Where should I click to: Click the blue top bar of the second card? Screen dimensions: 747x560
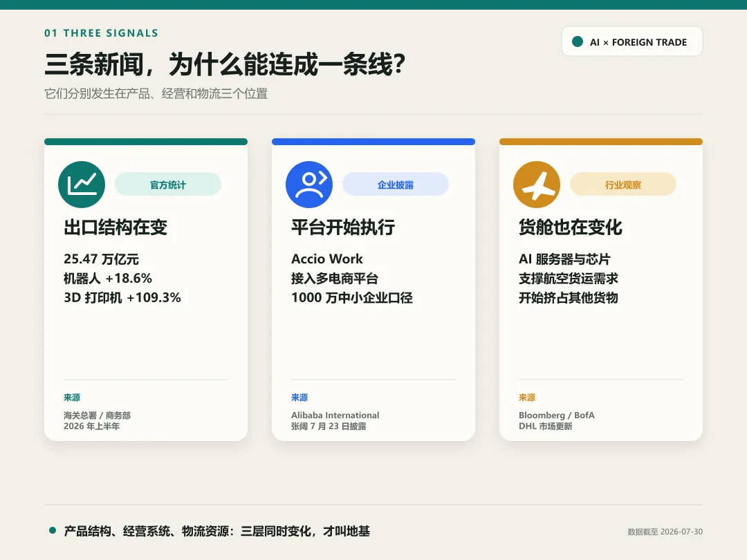click(373, 142)
